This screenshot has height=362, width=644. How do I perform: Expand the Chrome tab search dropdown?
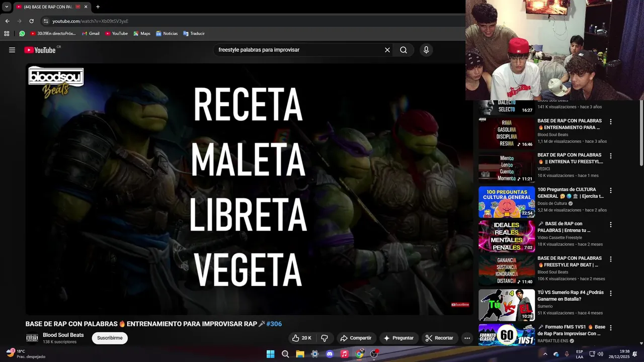tap(7, 7)
